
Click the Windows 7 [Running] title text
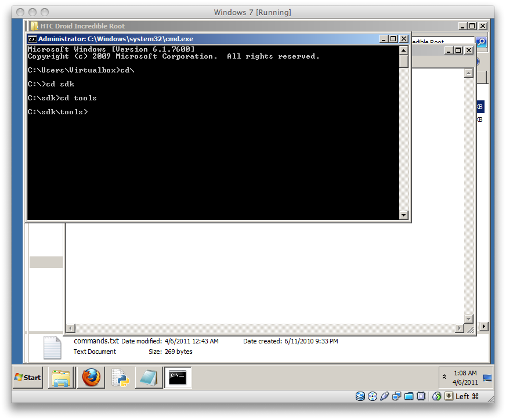[x=252, y=12]
